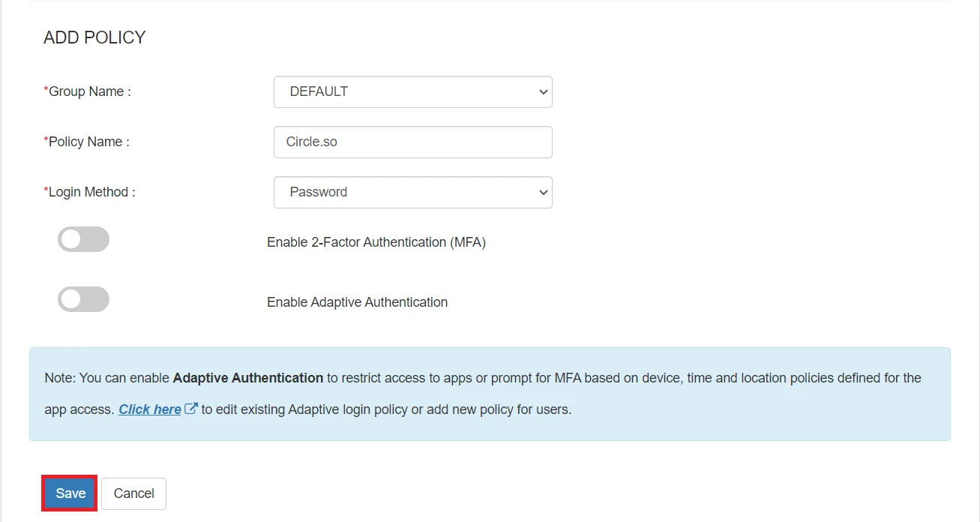Select DEFAULT in the Group Name selector
980x522 pixels.
tap(412, 91)
